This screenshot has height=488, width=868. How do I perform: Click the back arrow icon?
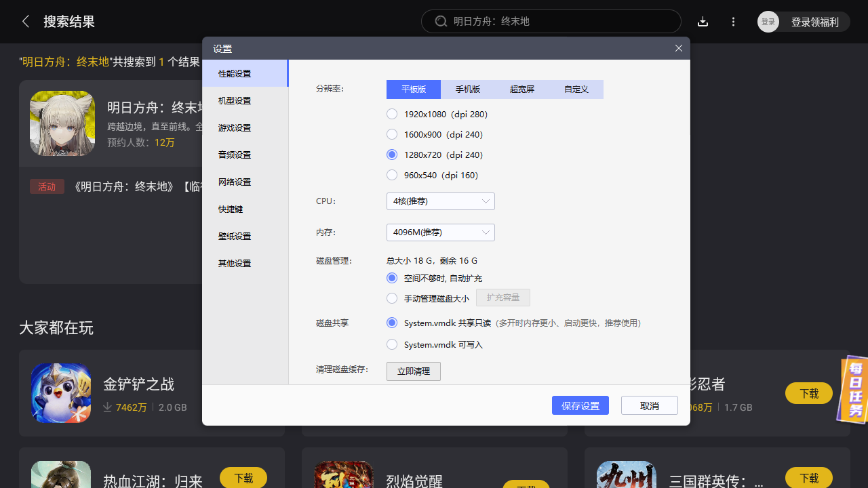click(x=26, y=22)
